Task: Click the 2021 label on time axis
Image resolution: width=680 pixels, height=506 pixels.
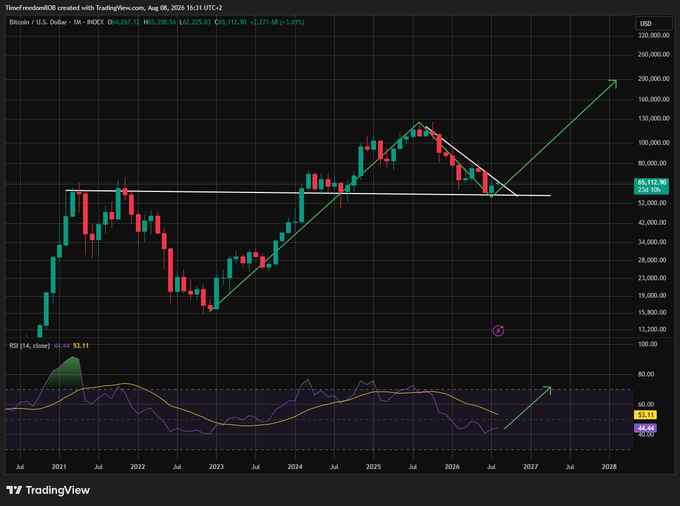Action: pos(59,467)
